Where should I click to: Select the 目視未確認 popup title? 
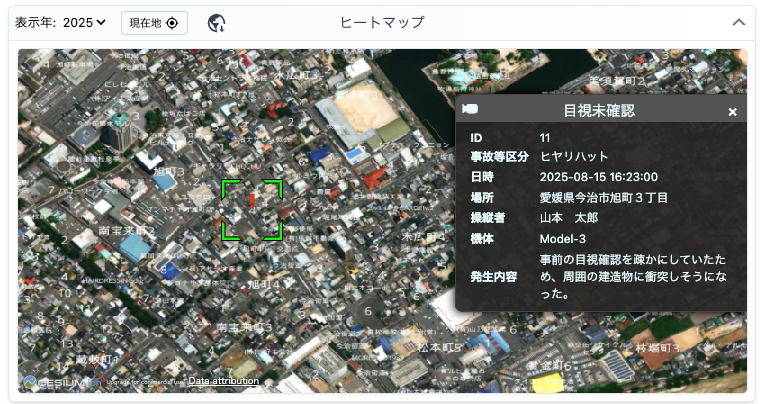[599, 110]
